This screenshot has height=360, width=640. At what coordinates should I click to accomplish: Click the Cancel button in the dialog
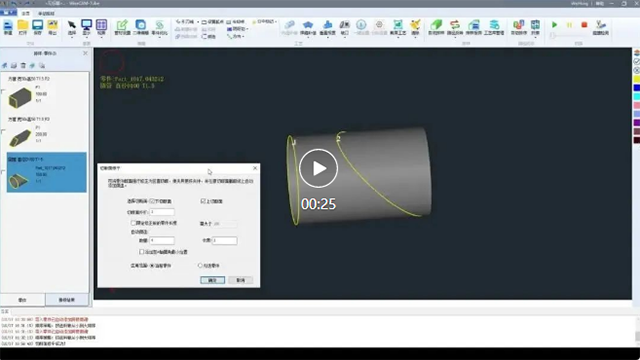click(240, 280)
